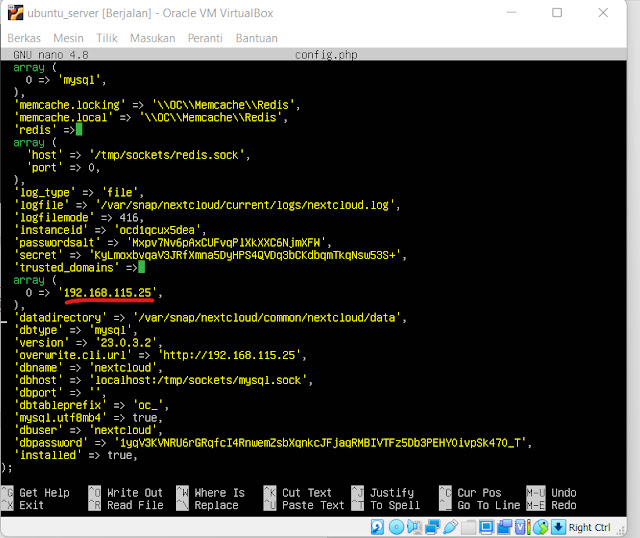Click the nano 'Exit' shortcut label
The height and width of the screenshot is (538, 640).
pos(31,505)
